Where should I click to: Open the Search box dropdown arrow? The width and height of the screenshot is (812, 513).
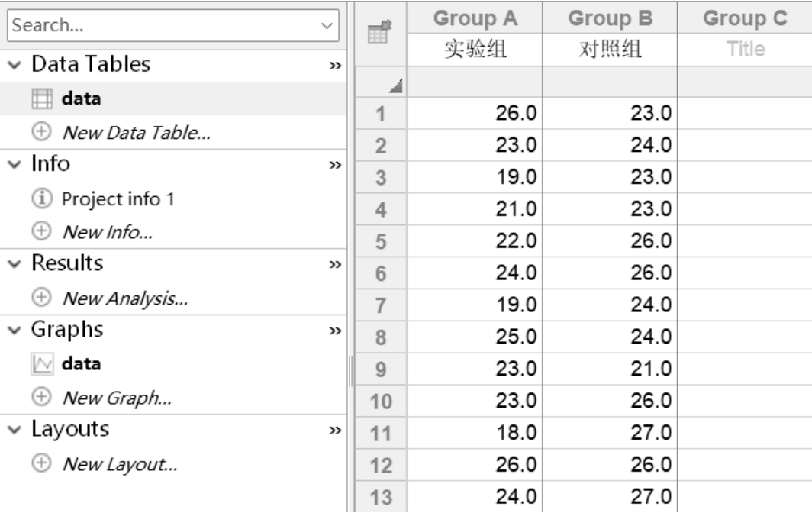point(327,26)
